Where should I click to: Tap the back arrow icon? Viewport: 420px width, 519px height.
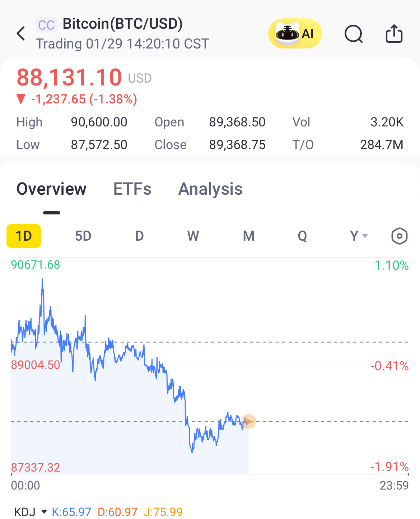(x=21, y=33)
